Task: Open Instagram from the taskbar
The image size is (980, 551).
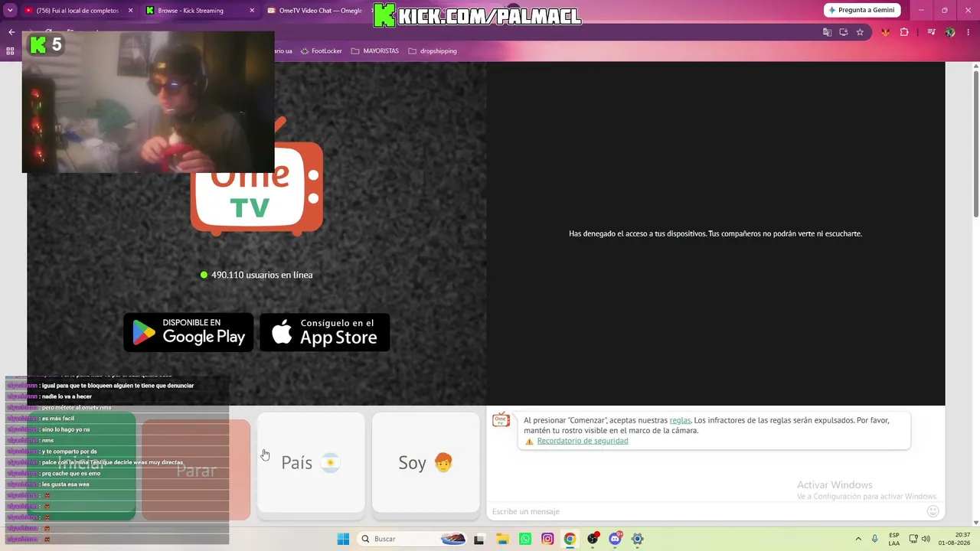Action: [x=547, y=539]
